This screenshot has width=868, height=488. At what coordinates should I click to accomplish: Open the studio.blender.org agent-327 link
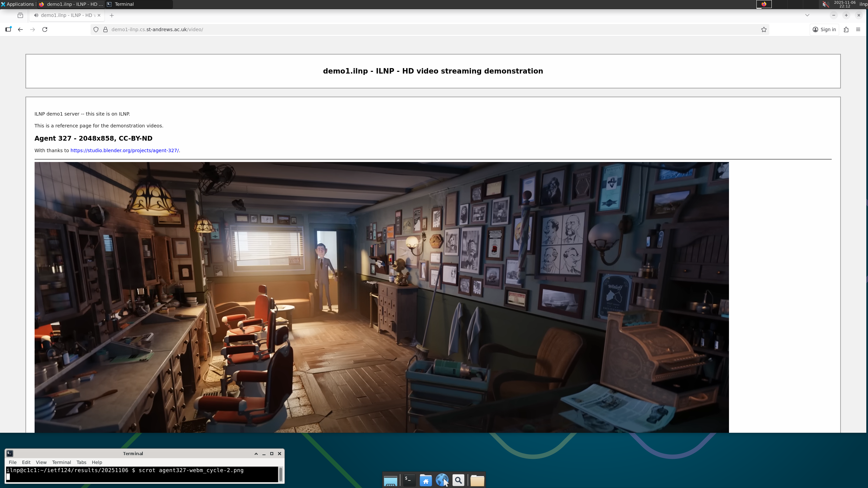click(x=124, y=150)
